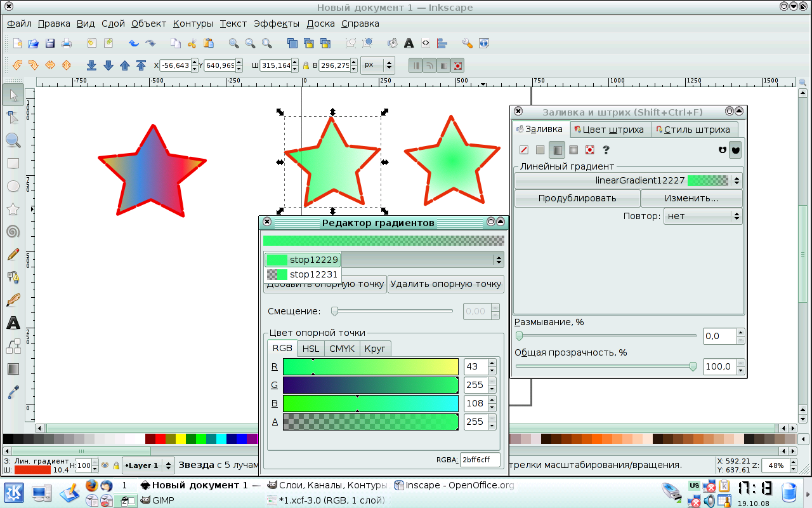Toggle Layer 1 visibility eye

click(105, 465)
